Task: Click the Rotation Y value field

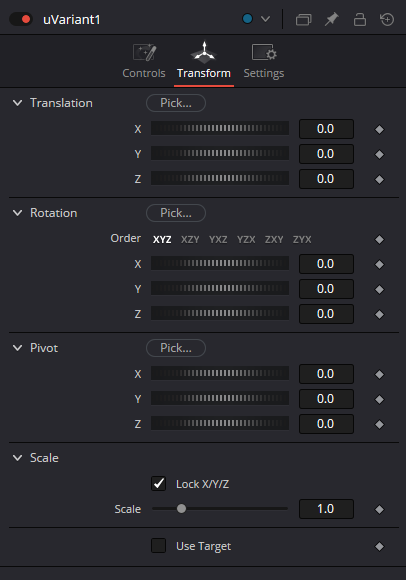Action: point(326,289)
